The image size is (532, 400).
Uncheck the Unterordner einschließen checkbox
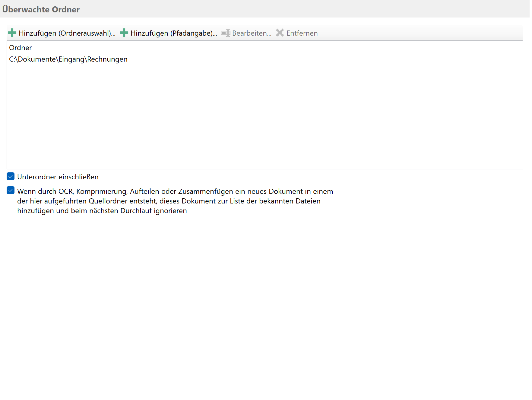coord(11,177)
